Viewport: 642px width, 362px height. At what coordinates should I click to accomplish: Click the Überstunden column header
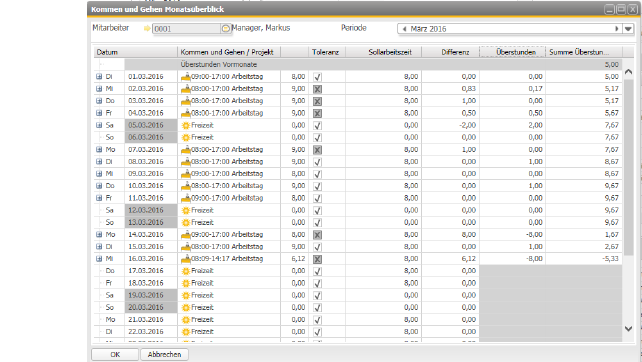(x=513, y=52)
